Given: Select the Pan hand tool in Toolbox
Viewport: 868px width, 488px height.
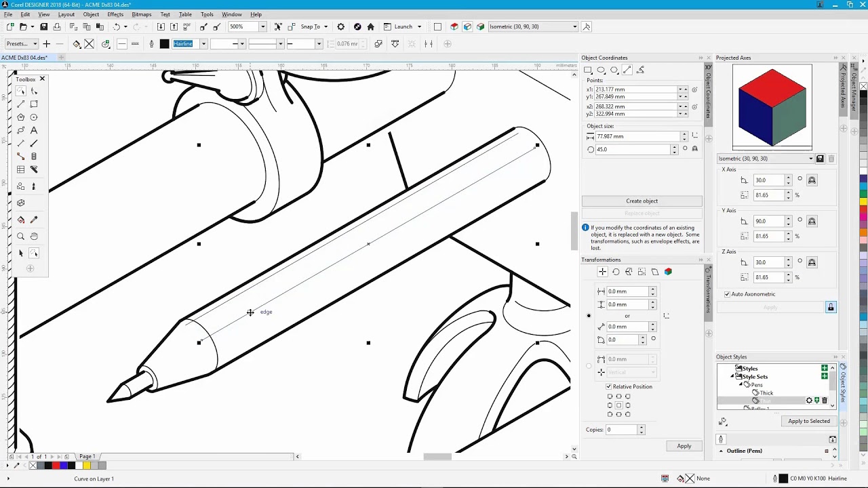Looking at the screenshot, I should point(34,237).
